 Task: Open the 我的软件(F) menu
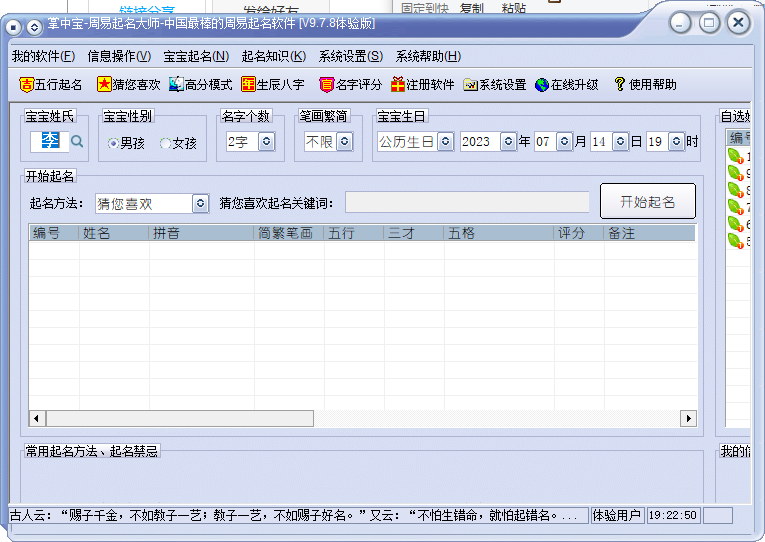(43, 56)
